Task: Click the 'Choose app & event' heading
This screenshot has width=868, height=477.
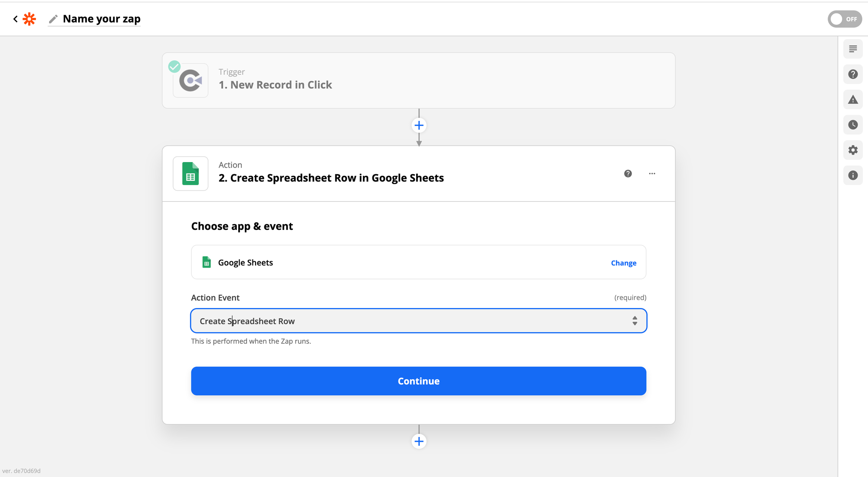Action: point(242,226)
